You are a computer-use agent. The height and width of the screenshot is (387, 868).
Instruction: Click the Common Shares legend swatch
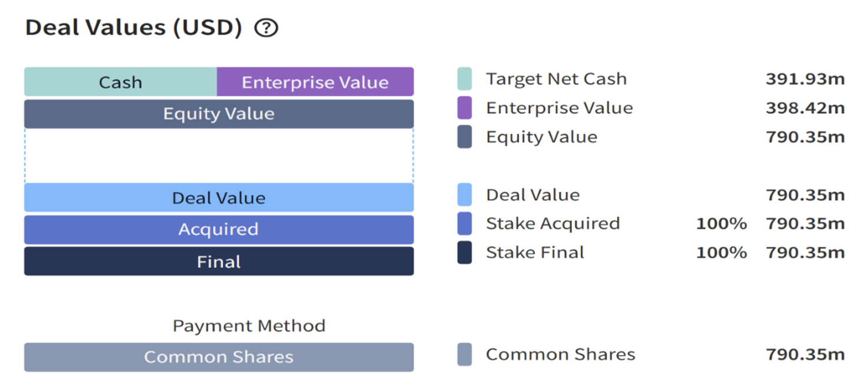[x=464, y=355]
